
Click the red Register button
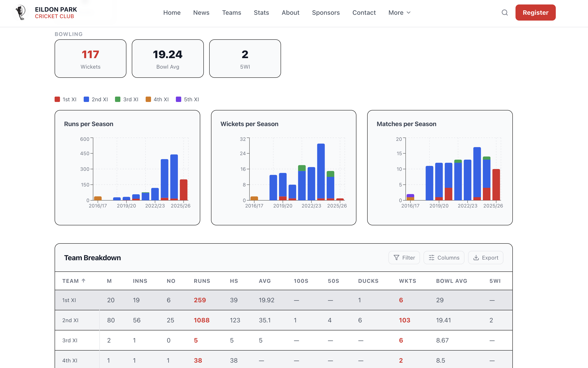[x=535, y=13]
